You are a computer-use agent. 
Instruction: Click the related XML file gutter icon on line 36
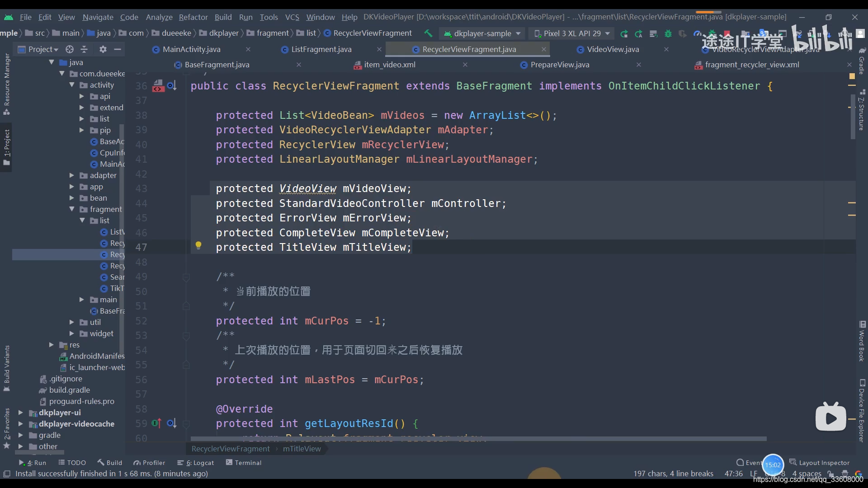point(158,85)
